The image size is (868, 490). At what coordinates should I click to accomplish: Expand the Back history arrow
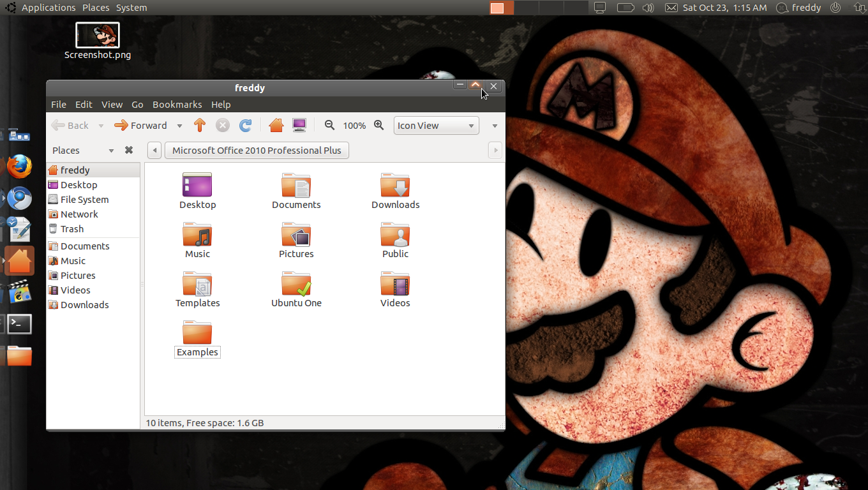[x=101, y=126]
